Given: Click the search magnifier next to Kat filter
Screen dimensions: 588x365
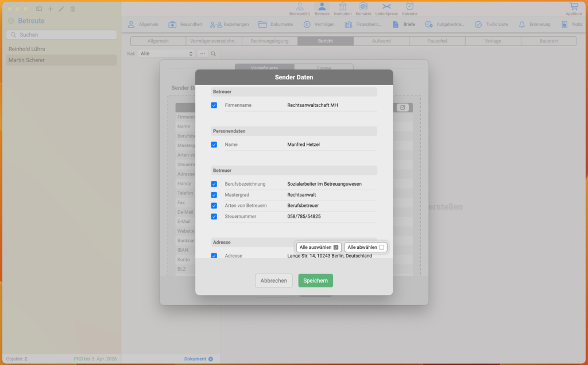Looking at the screenshot, I should tap(214, 53).
